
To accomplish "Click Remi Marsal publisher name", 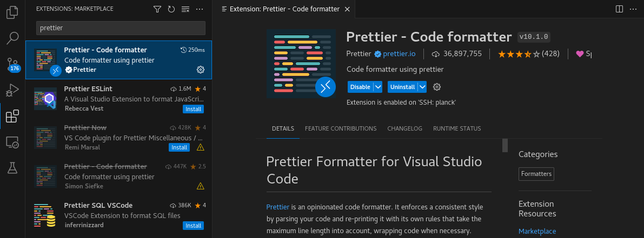I will pos(82,147).
